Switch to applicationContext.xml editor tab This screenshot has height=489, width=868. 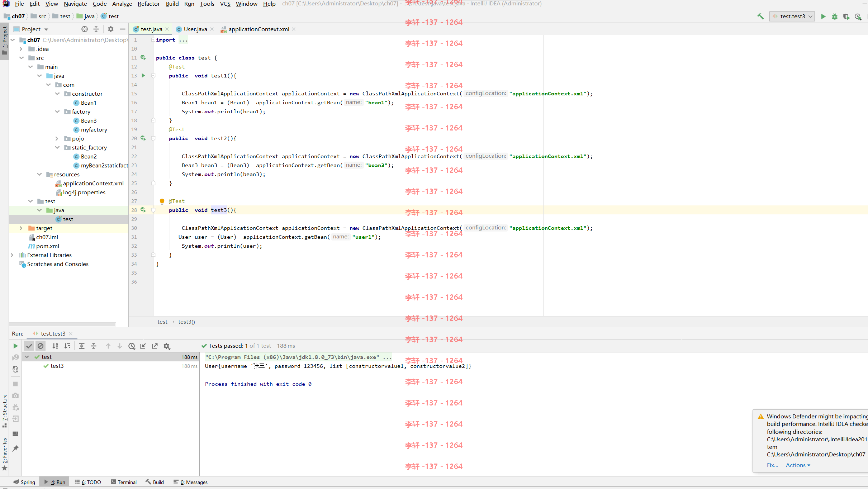click(x=259, y=29)
